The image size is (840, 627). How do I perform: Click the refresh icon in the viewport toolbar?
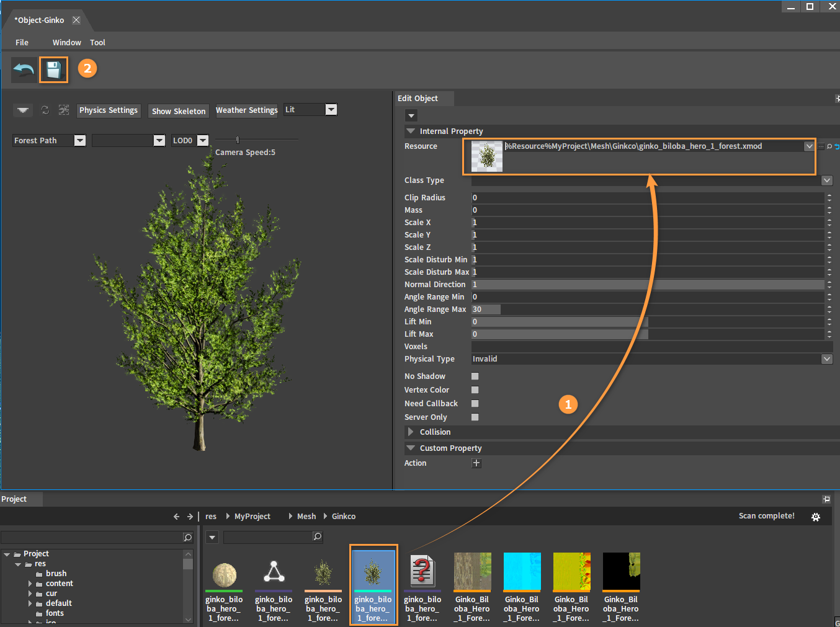pos(45,110)
